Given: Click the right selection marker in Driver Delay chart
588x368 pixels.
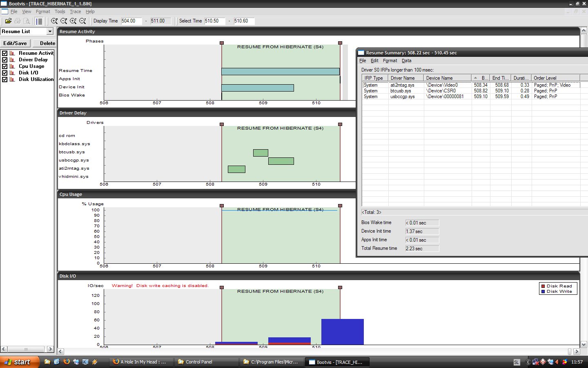Looking at the screenshot, I should (x=340, y=124).
